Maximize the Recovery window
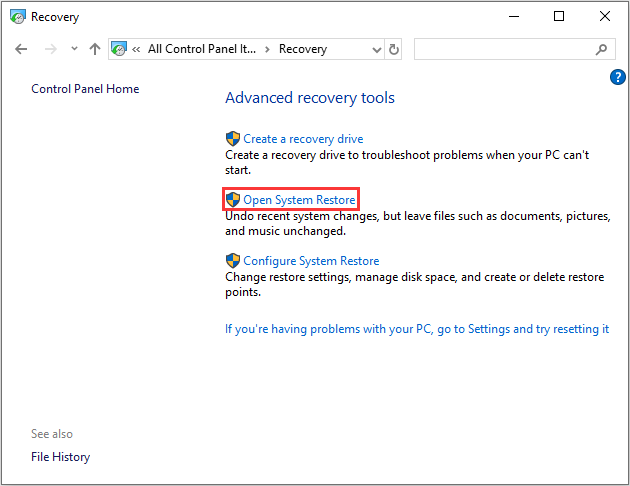Image resolution: width=630 pixels, height=486 pixels. tap(559, 16)
